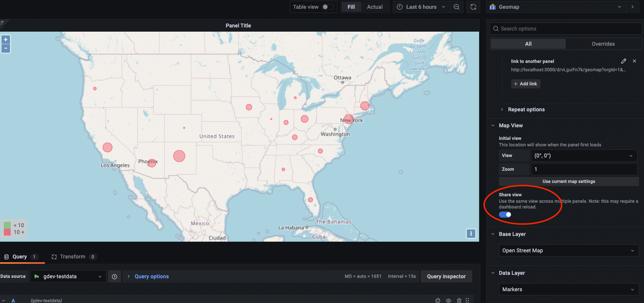Viewport: 644px width, 303px height.
Task: Click the Use current map settings button
Action: (568, 181)
